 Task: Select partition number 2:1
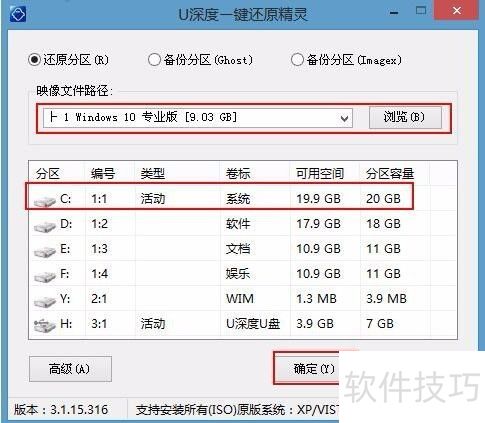(99, 299)
